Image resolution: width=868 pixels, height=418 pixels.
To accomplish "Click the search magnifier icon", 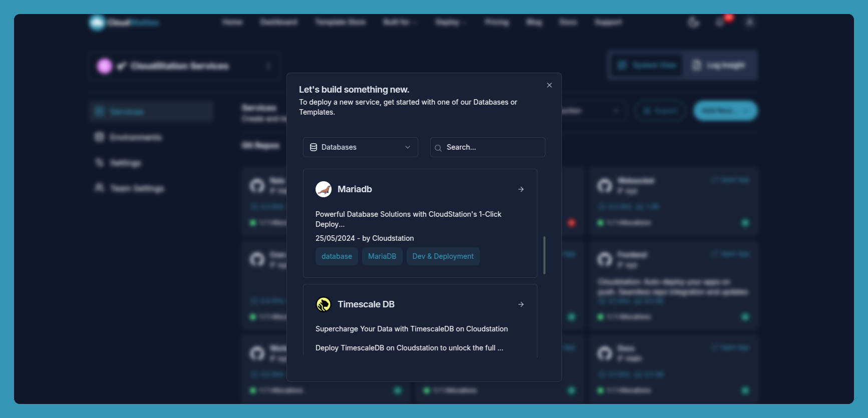I will (438, 148).
